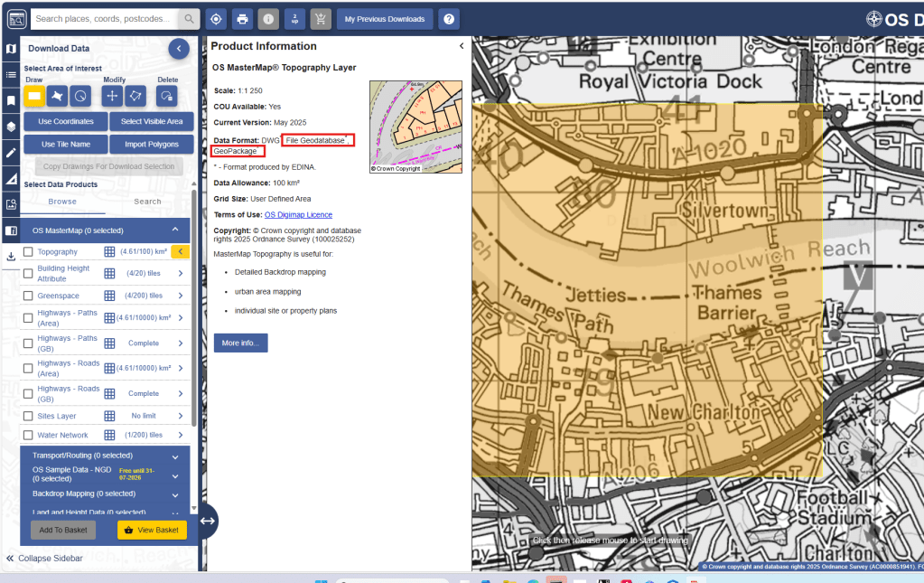This screenshot has width=924, height=583.
Task: Collapse the OS MasterMap section
Action: pos(175,230)
